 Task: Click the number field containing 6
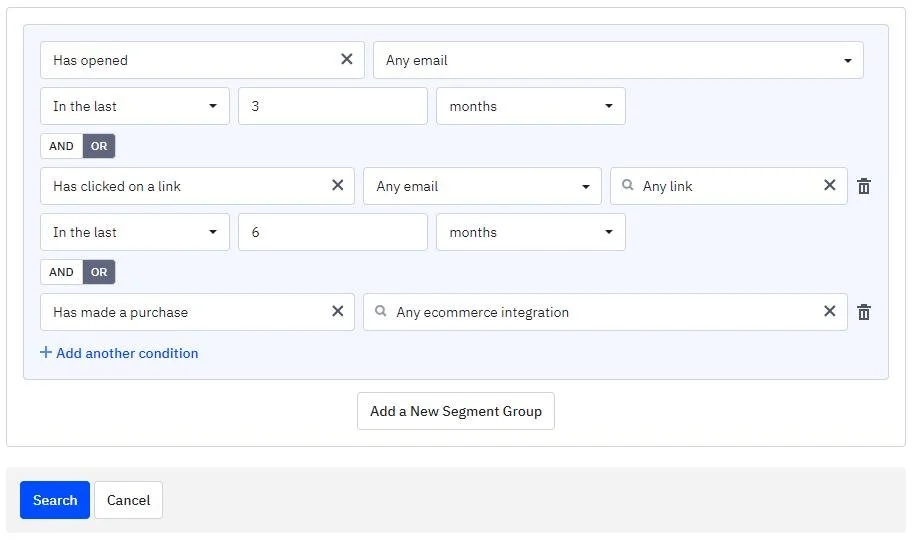click(x=333, y=232)
